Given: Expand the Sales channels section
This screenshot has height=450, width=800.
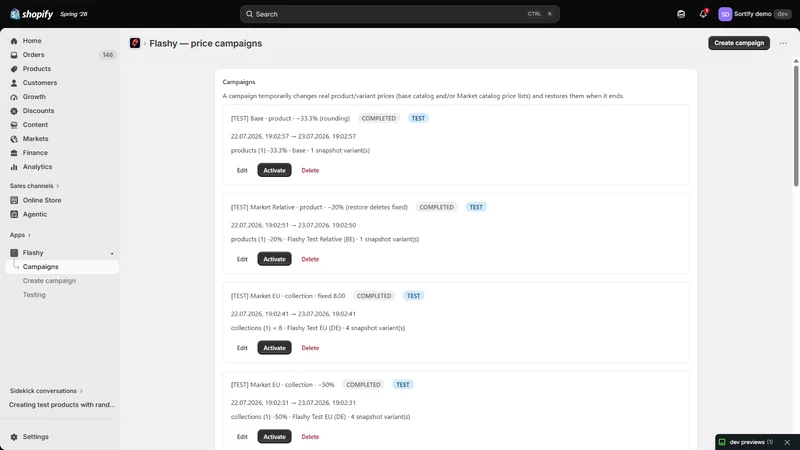Looking at the screenshot, I should click(x=34, y=186).
